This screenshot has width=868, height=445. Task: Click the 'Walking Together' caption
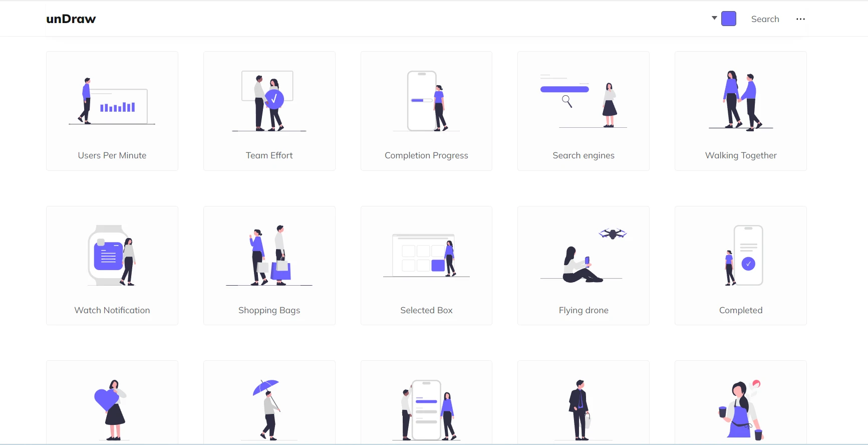(741, 155)
